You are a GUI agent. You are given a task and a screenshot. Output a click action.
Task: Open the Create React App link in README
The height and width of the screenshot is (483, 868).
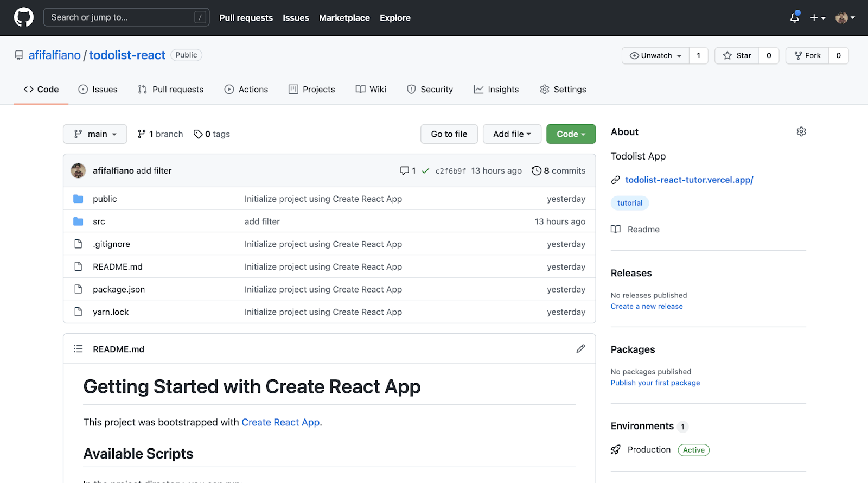tap(280, 422)
